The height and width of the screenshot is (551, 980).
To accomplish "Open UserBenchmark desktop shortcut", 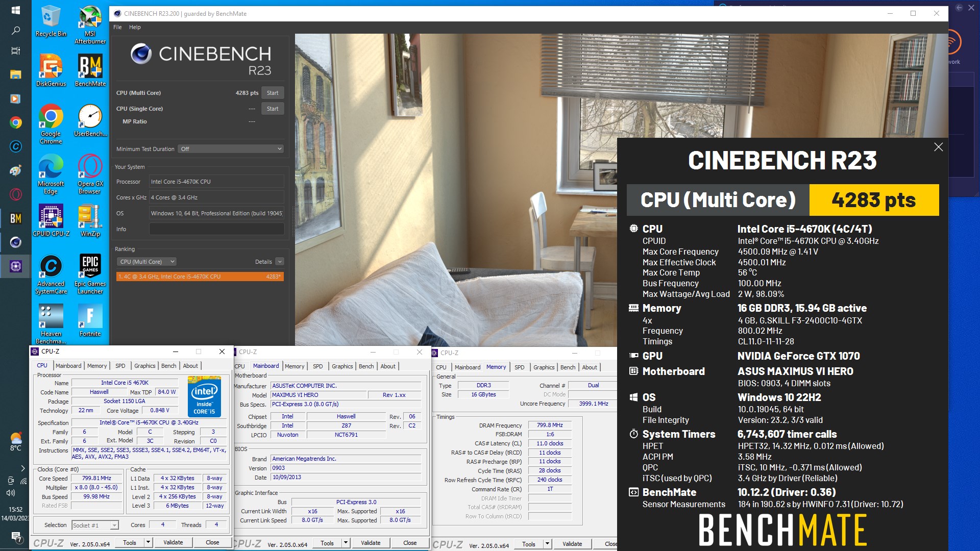I will pyautogui.click(x=90, y=120).
